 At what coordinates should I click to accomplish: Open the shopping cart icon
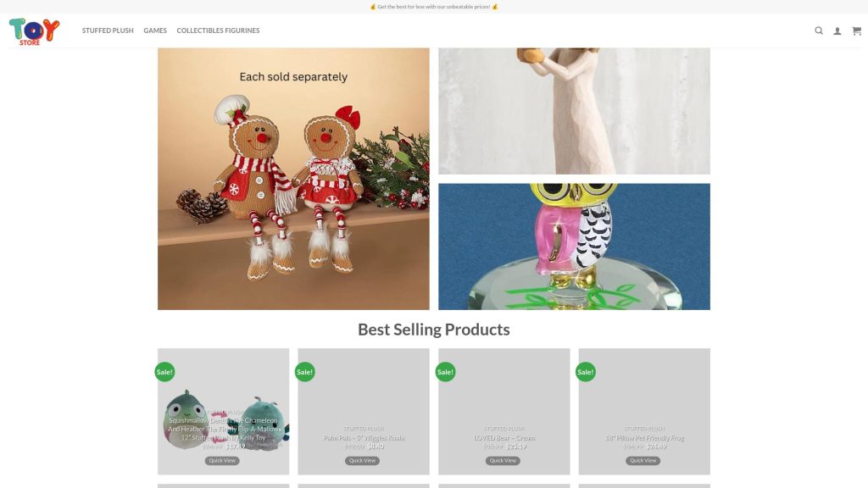856,31
